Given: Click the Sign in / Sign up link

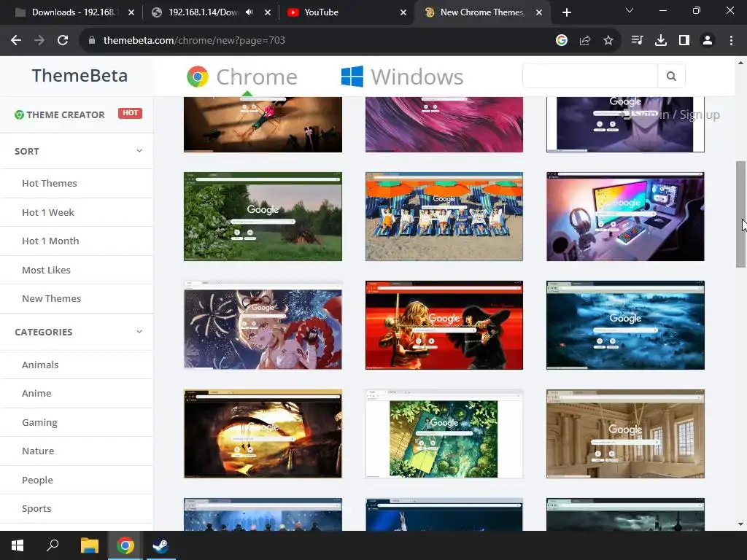Looking at the screenshot, I should [672, 114].
